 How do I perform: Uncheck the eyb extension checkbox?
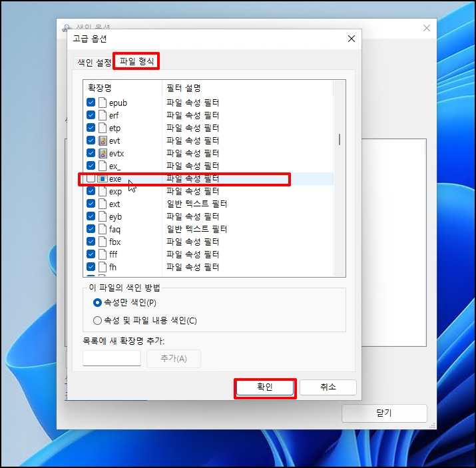[x=91, y=216]
